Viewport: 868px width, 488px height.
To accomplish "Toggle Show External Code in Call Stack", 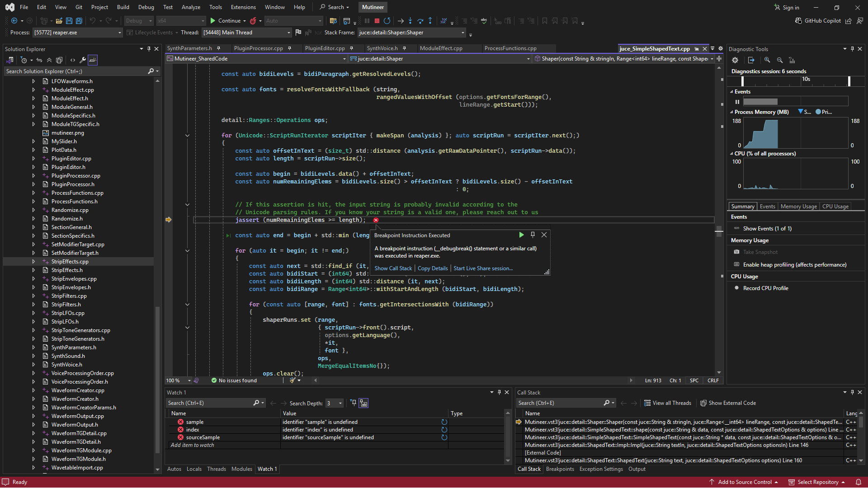I will point(728,403).
